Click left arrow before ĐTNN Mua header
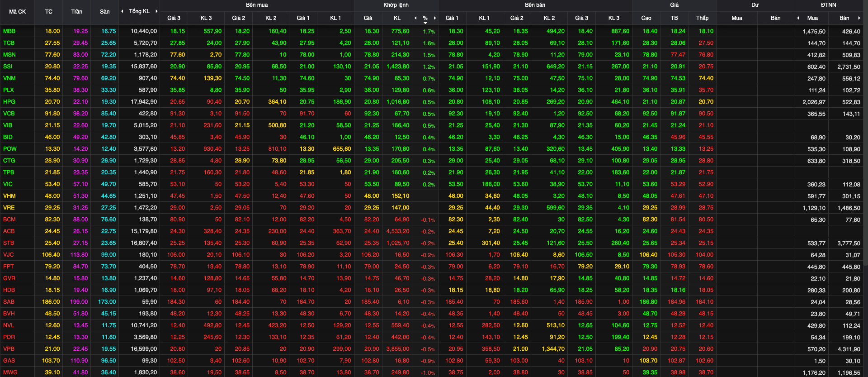Image resolution: width=868 pixels, height=377 pixels. 798,18
